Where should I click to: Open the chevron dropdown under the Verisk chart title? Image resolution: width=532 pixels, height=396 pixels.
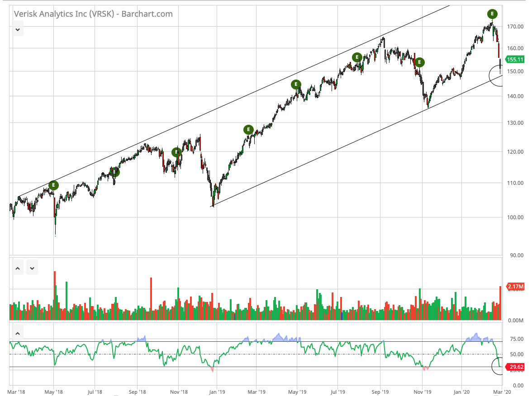18,29
